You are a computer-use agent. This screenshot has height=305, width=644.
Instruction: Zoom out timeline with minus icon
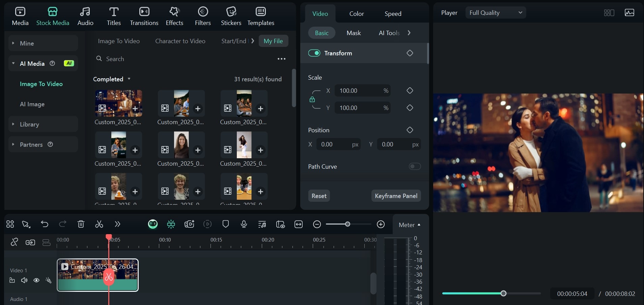[x=317, y=224]
